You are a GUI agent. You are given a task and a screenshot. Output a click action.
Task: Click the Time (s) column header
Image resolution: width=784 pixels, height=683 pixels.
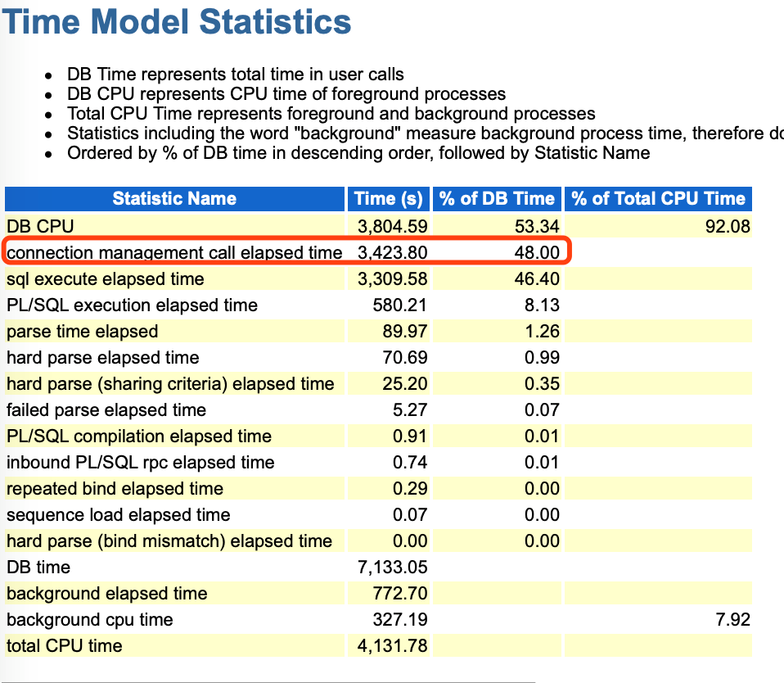389,199
